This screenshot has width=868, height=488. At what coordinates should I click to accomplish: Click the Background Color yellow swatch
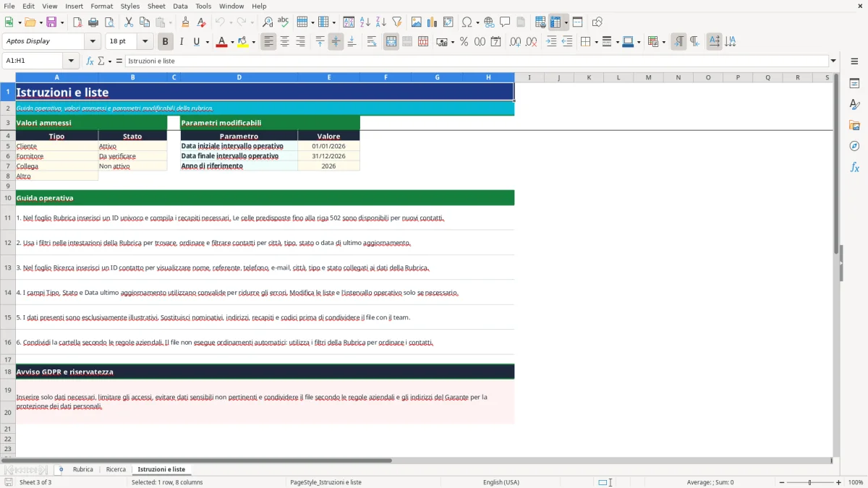(243, 42)
